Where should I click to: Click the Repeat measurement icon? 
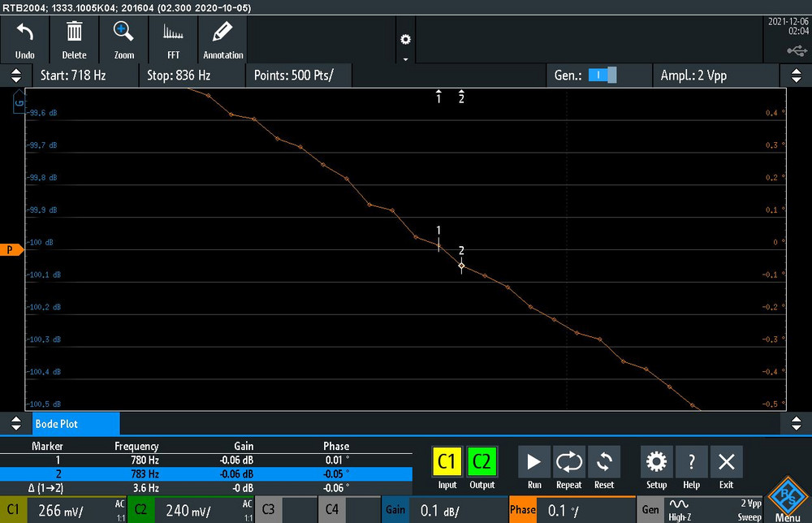[x=568, y=461]
